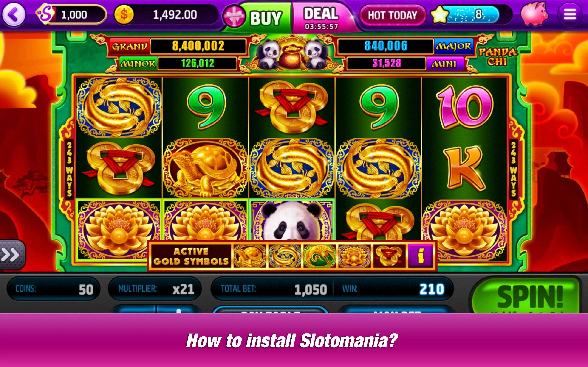
Task: Click the gold dollar coin icon
Action: point(124,15)
